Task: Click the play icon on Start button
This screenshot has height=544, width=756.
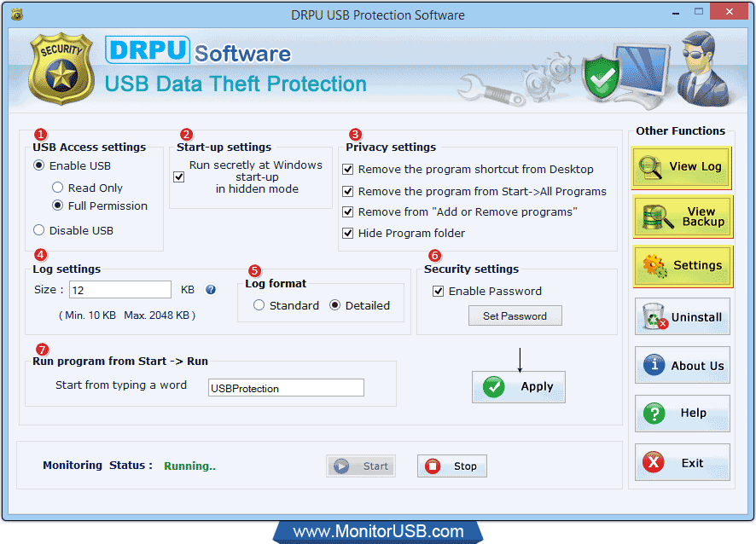Action: click(341, 466)
